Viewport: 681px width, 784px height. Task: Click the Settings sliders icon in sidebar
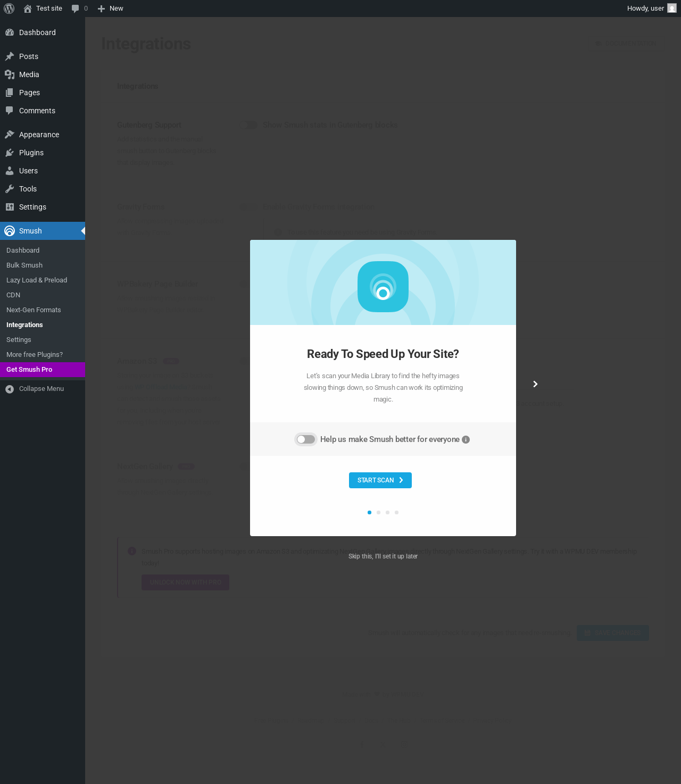[x=10, y=207]
